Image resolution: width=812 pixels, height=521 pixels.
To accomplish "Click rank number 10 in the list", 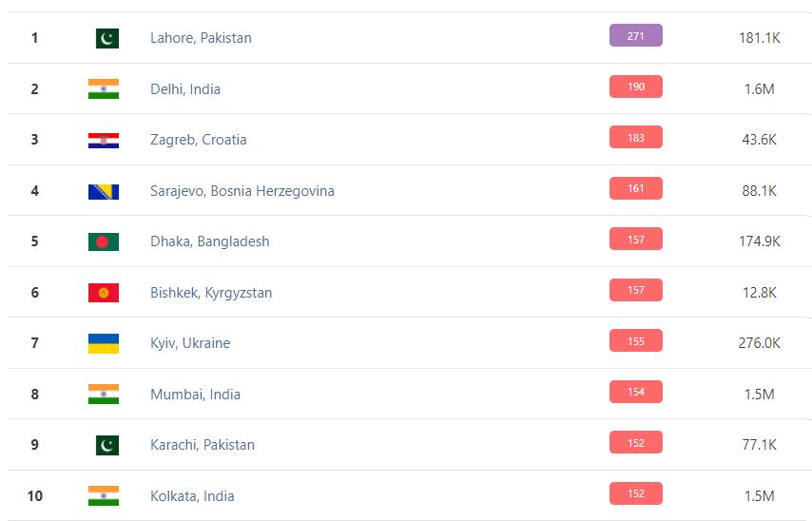I will pyautogui.click(x=35, y=496).
